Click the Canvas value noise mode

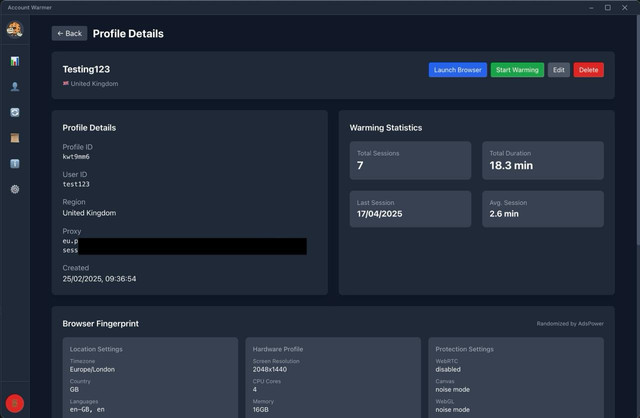tap(453, 389)
